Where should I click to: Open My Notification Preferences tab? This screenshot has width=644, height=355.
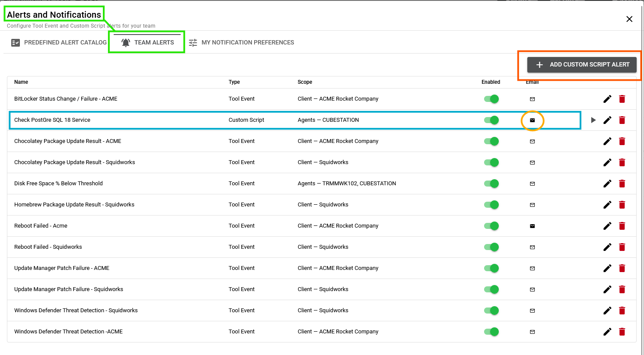241,42
